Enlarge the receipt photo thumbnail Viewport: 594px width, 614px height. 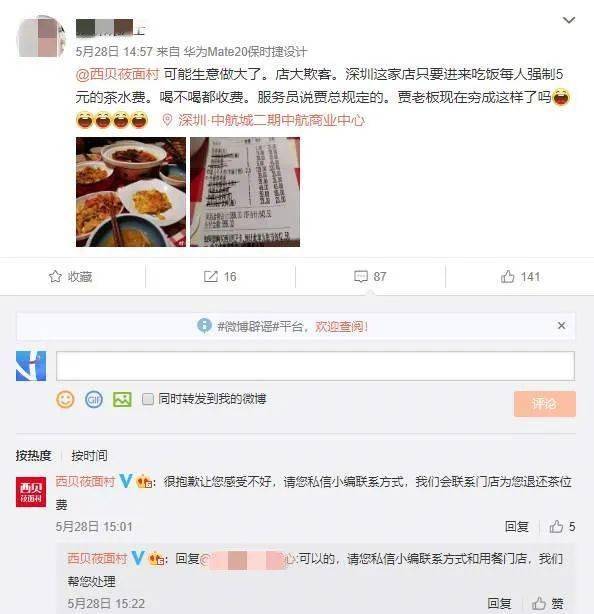pos(245,192)
